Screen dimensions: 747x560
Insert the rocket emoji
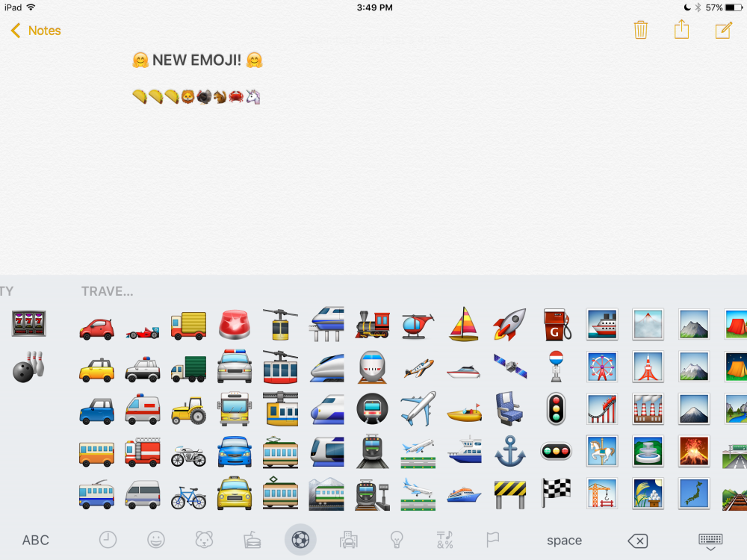point(509,325)
